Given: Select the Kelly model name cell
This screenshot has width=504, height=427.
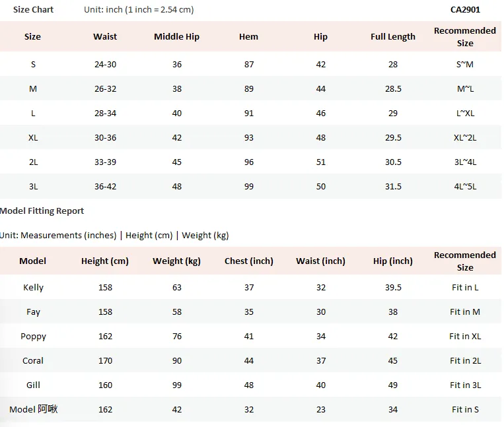Looking at the screenshot, I should point(33,287).
